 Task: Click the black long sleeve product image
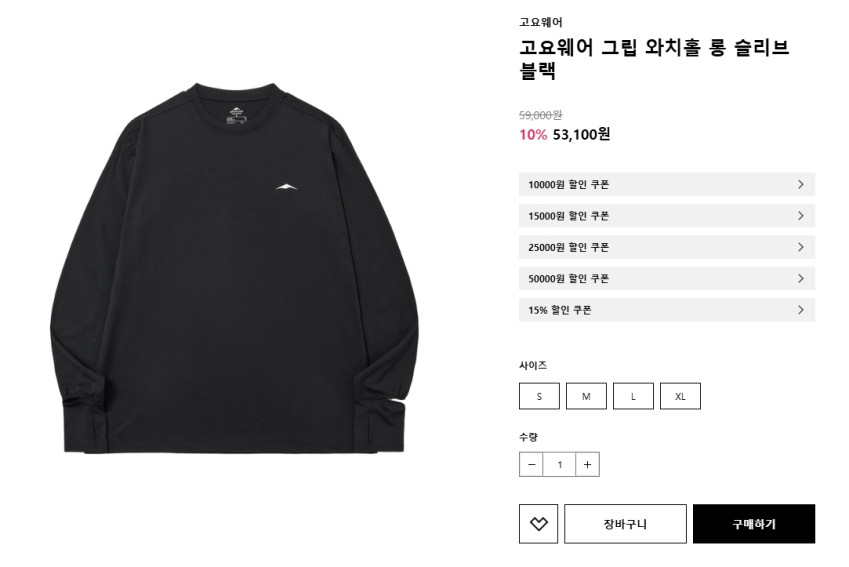234,268
